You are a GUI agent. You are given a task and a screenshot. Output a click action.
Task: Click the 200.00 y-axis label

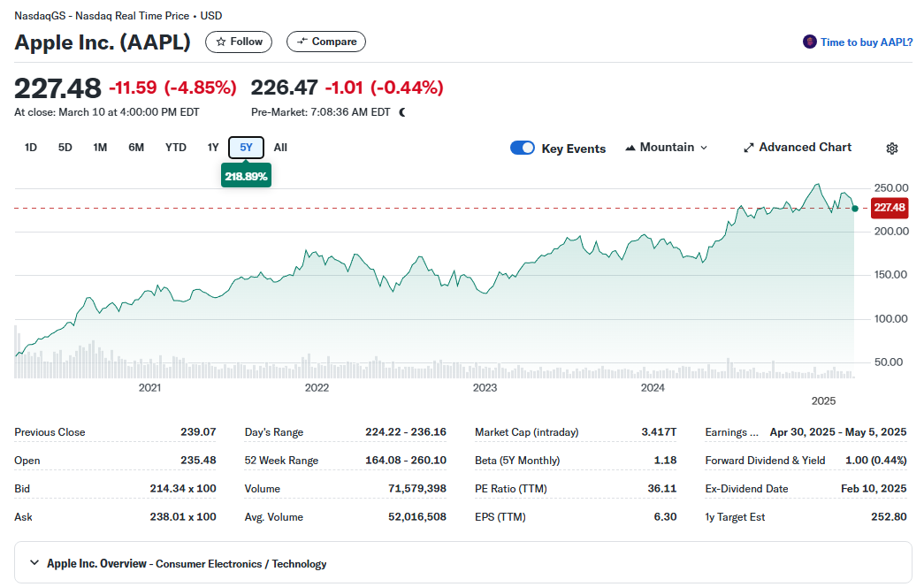(891, 232)
